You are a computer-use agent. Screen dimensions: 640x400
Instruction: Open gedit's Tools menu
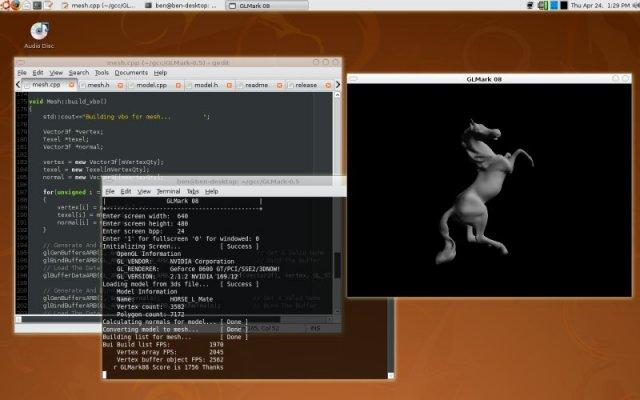pos(102,73)
